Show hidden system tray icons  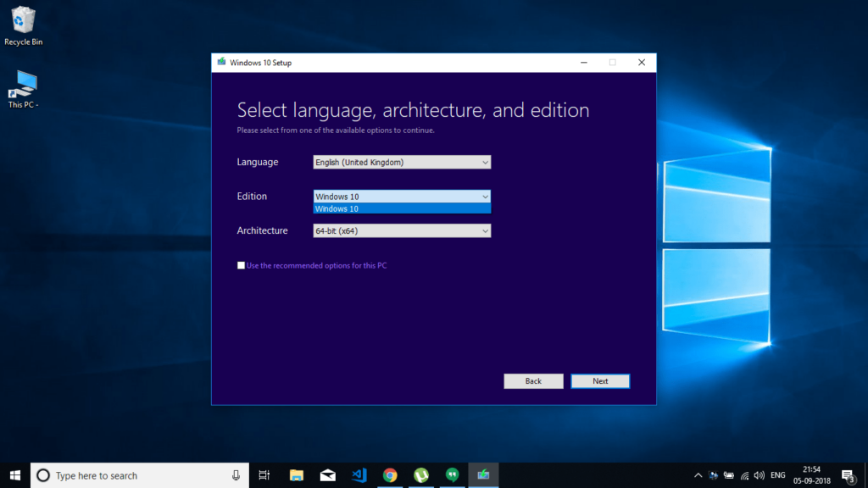pos(698,475)
